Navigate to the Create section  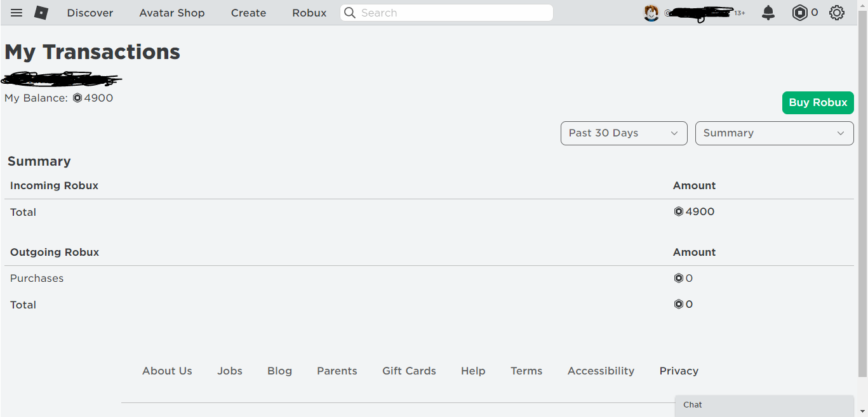pyautogui.click(x=248, y=13)
